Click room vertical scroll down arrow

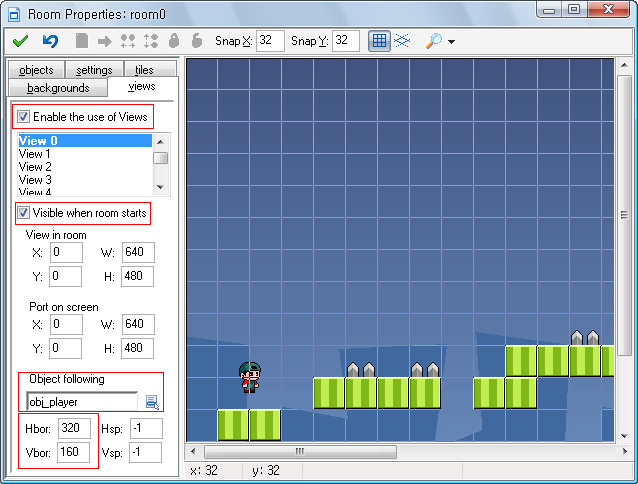(624, 436)
